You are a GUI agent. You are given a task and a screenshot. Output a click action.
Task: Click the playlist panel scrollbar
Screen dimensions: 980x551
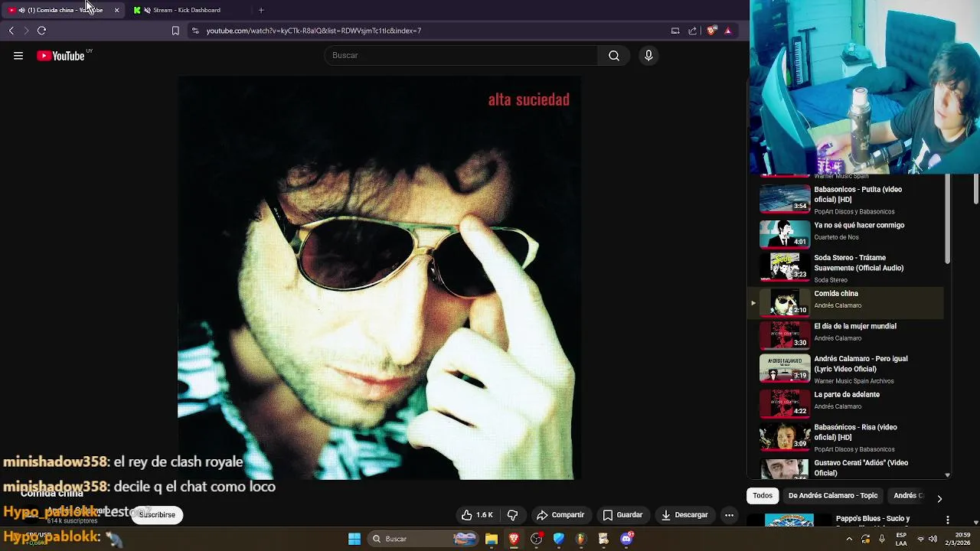947,220
